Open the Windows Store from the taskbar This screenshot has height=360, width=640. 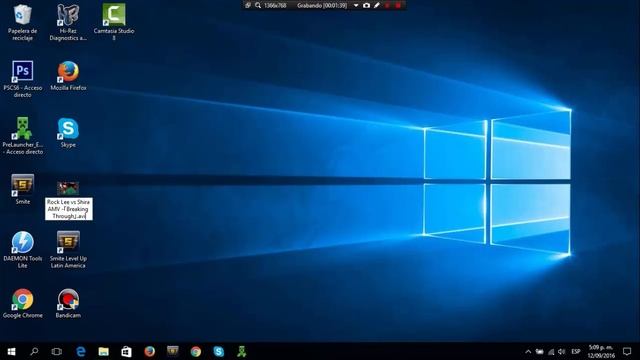click(127, 351)
